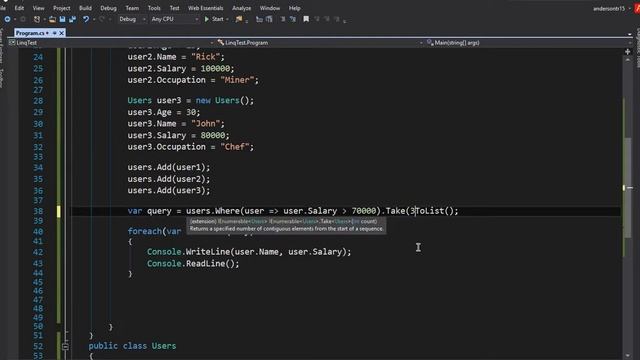Screen dimensions: 640x360
Task: Click the "Rick" string on line 24
Action: [x=205, y=57]
